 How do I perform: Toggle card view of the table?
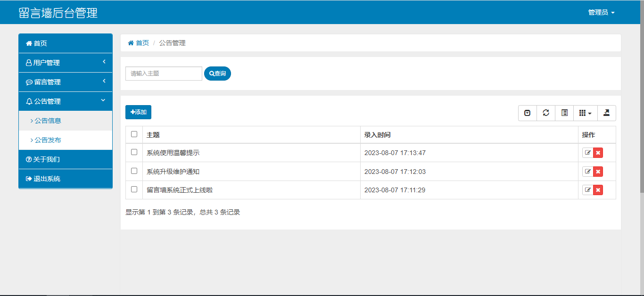tap(564, 113)
